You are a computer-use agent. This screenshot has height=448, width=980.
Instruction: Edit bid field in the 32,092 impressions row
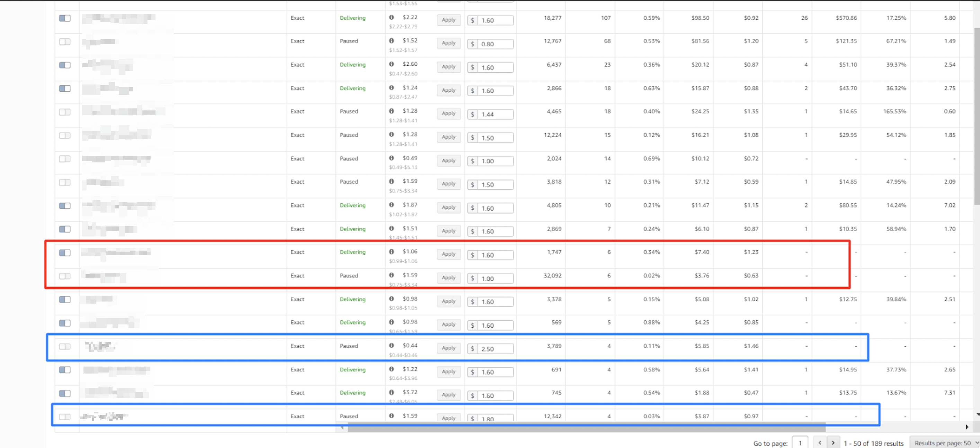495,279
